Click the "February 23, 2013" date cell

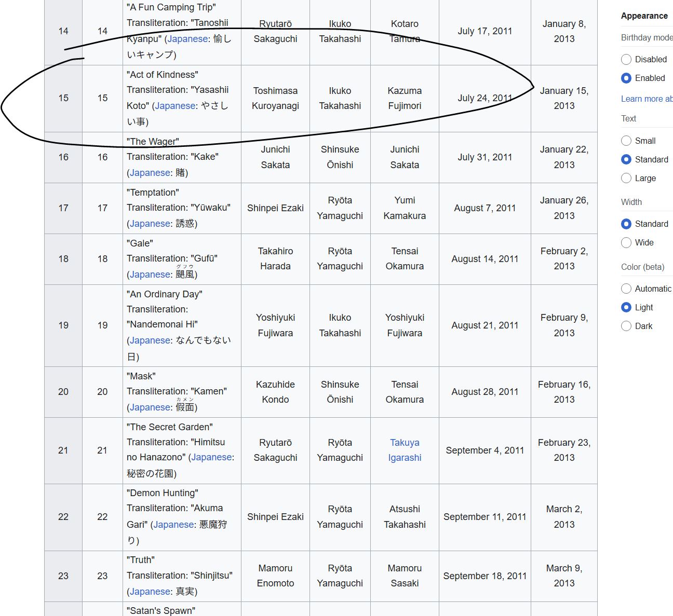[x=564, y=450]
